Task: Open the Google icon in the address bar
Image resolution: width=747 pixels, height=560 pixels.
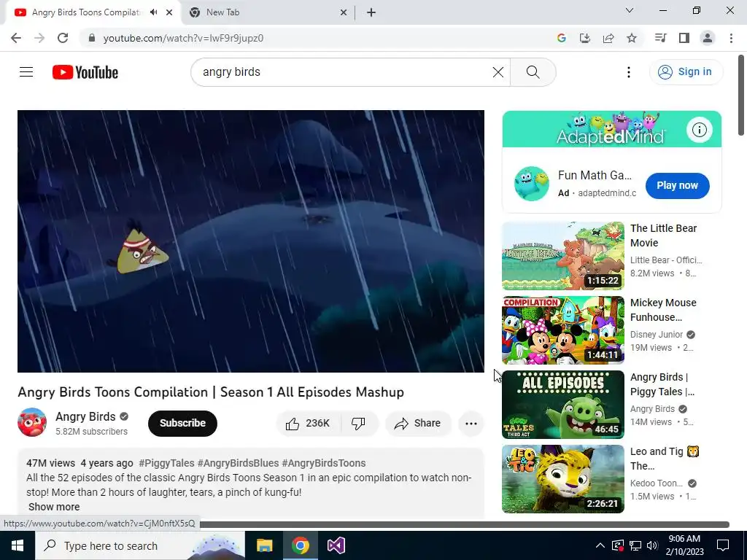Action: pyautogui.click(x=561, y=38)
